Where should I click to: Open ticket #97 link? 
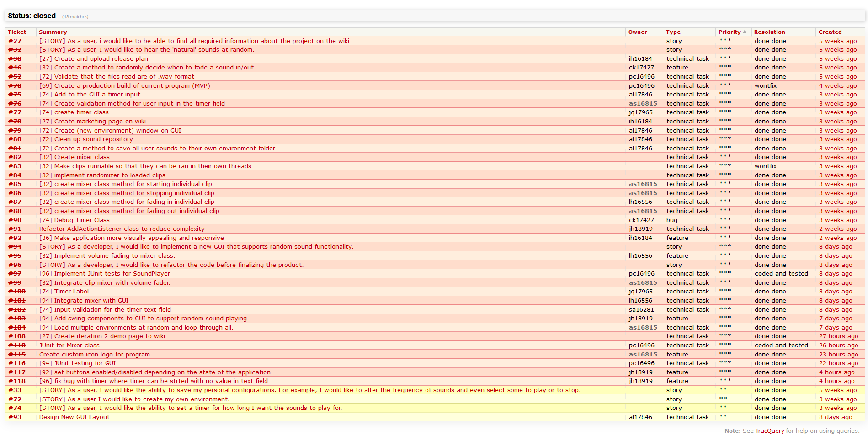(x=15, y=274)
